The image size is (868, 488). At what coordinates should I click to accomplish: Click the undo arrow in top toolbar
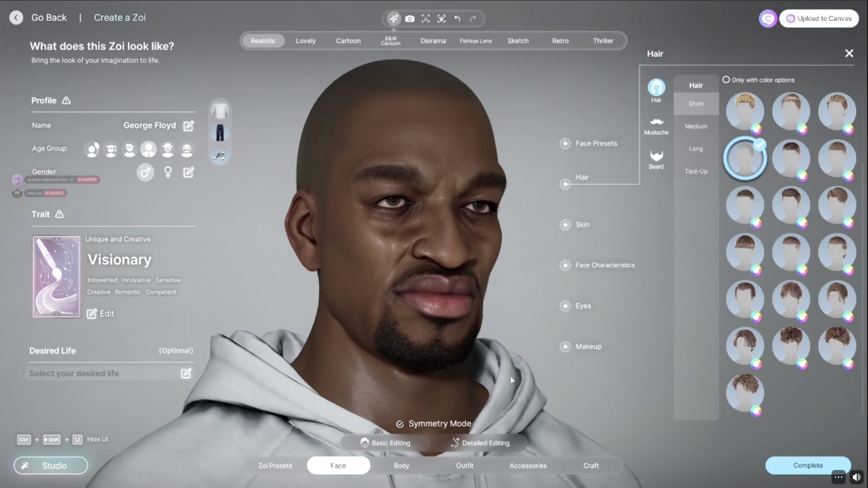pyautogui.click(x=457, y=19)
